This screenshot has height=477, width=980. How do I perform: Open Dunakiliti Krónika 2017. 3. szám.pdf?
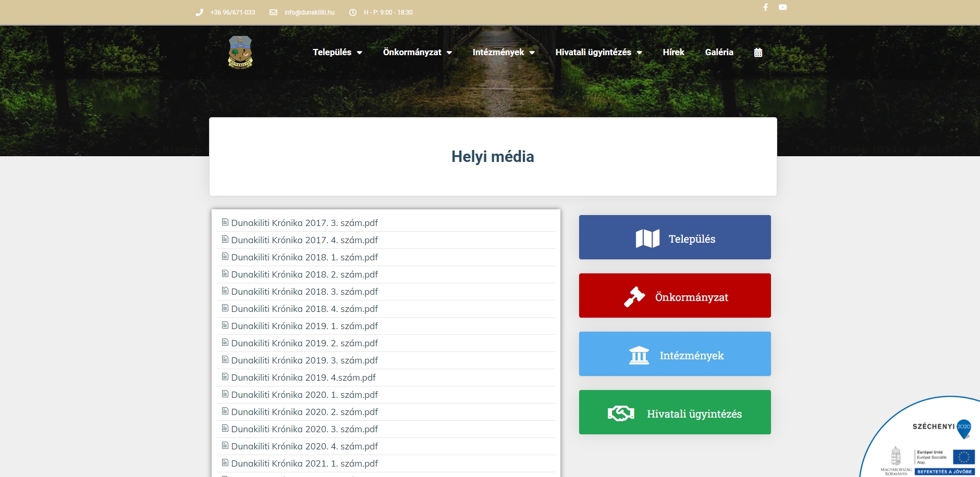304,223
